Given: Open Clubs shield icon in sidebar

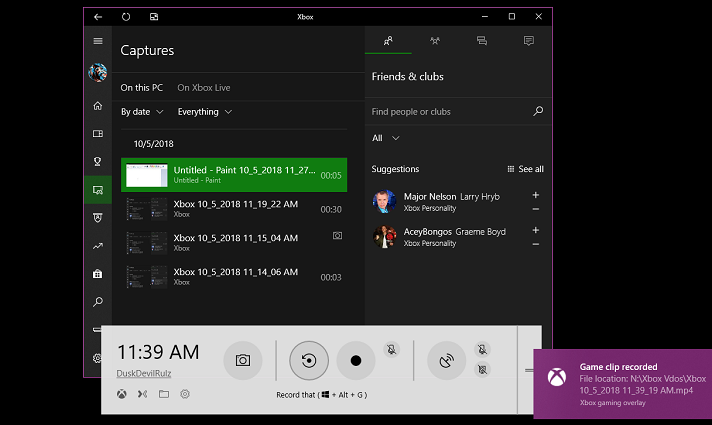Looking at the screenshot, I should click(x=98, y=218).
